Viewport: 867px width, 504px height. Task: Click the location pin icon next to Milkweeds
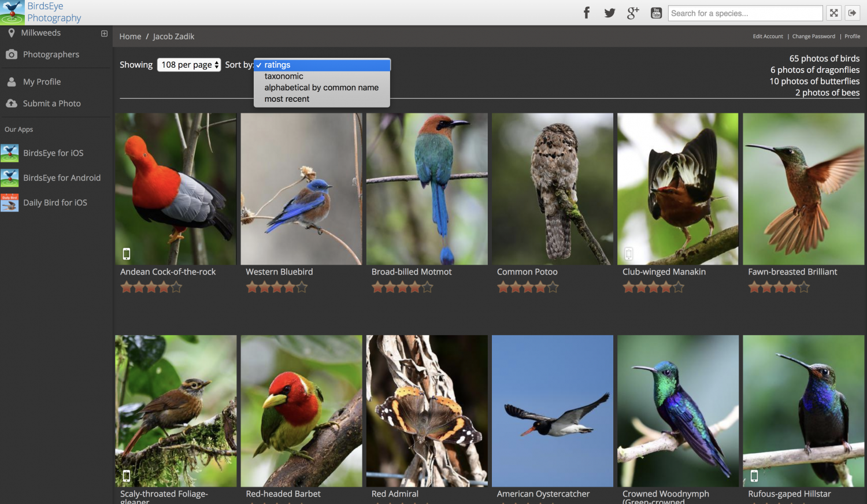click(x=12, y=33)
